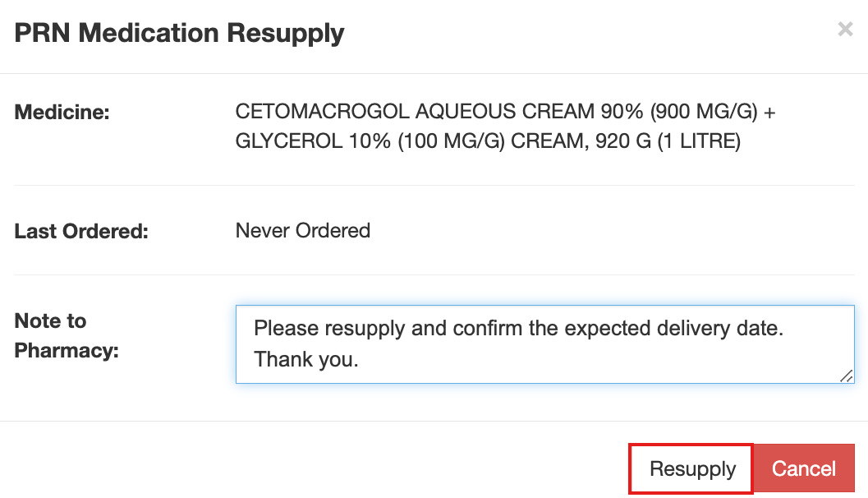The width and height of the screenshot is (868, 498).
Task: Select the Never Ordered value text
Action: click(x=302, y=231)
